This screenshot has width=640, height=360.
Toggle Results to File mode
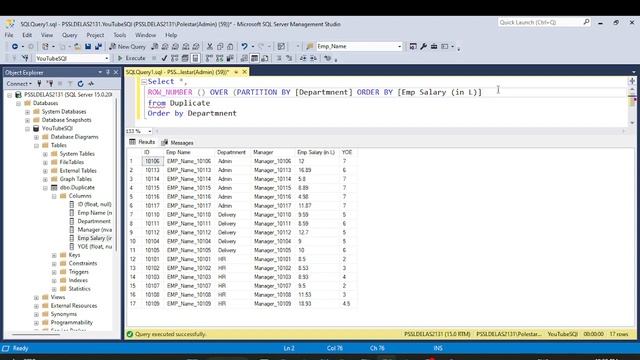265,58
